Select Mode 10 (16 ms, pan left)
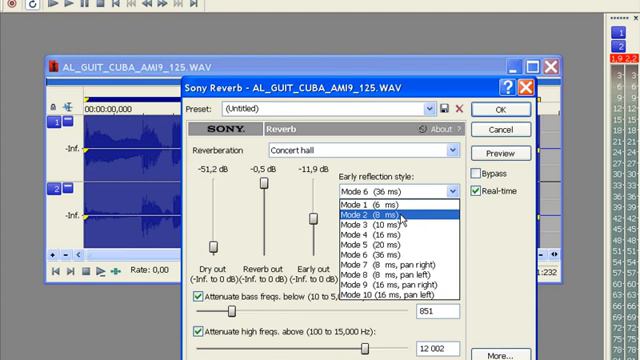This screenshot has width=640, height=360. coord(399,295)
